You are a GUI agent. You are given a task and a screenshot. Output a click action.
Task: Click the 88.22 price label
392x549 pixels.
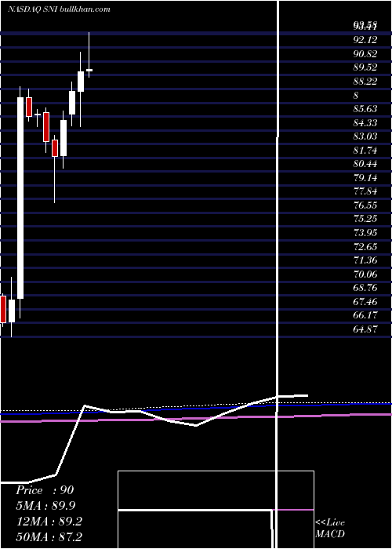point(365,82)
